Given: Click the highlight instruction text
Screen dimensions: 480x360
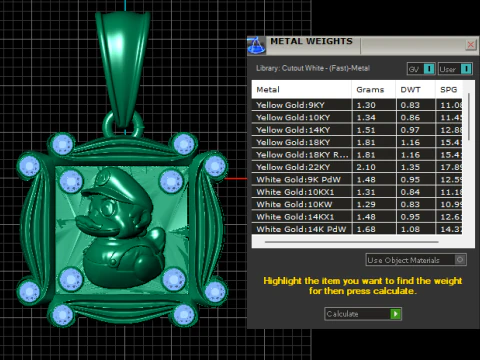Looking at the screenshot, I should click(x=363, y=286).
